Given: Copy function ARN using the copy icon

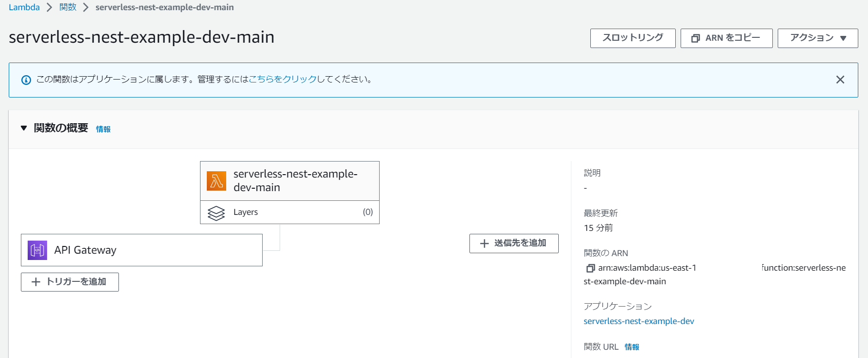Looking at the screenshot, I should 590,268.
